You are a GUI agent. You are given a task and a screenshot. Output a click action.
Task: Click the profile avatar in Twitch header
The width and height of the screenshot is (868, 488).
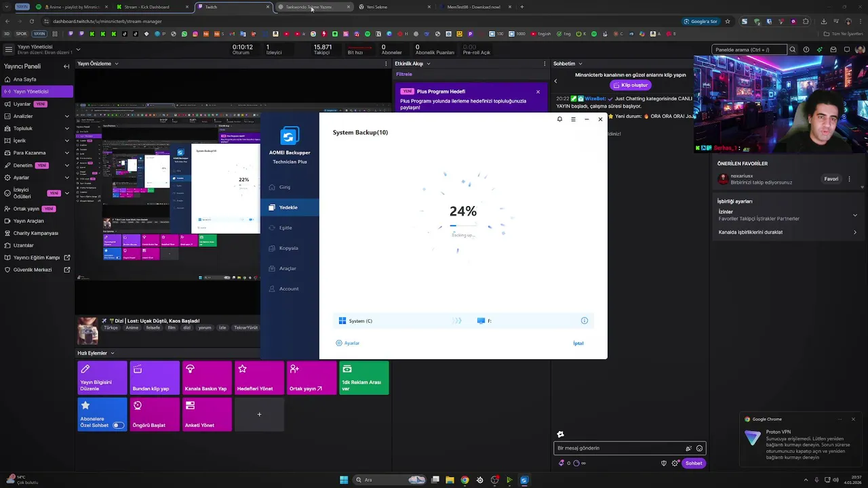[x=861, y=49]
